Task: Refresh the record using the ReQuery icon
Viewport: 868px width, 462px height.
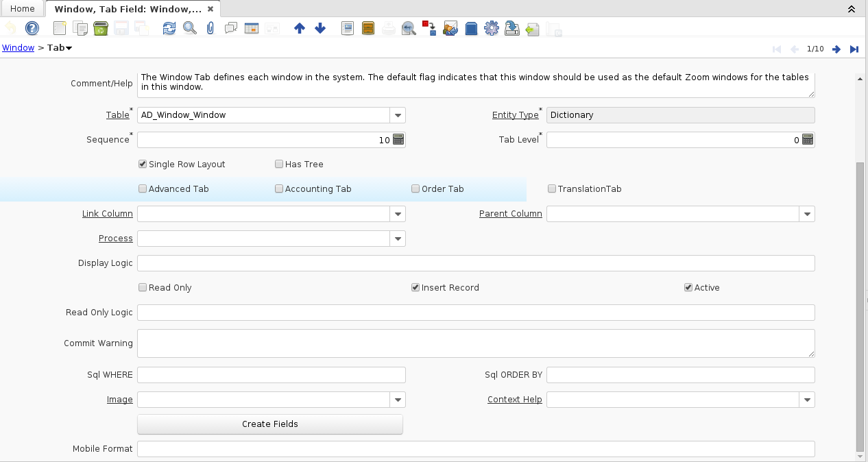Action: [169, 28]
